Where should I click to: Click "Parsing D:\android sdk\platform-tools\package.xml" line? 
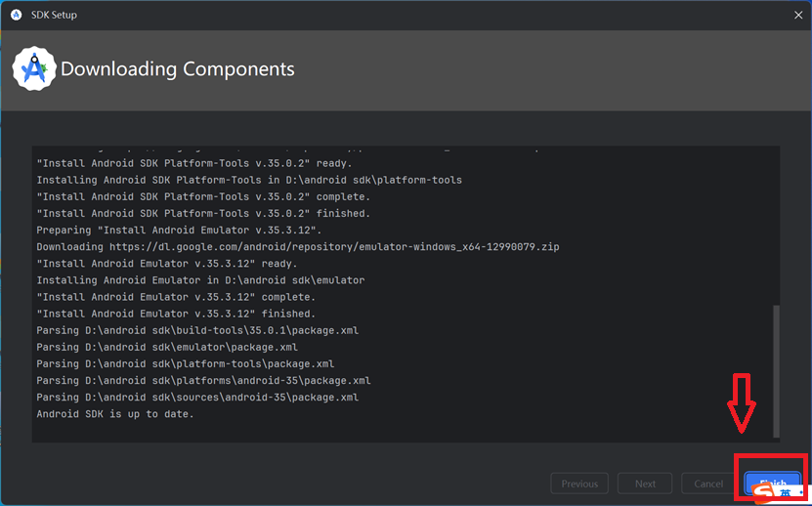185,363
